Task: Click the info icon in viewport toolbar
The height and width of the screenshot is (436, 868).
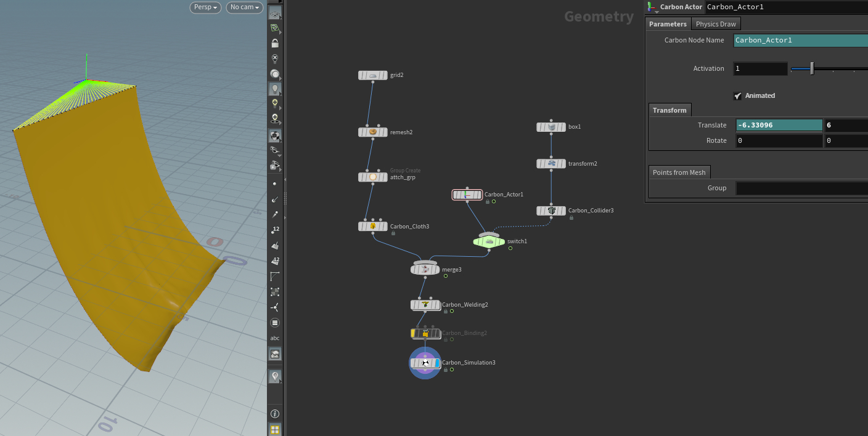Action: click(275, 414)
